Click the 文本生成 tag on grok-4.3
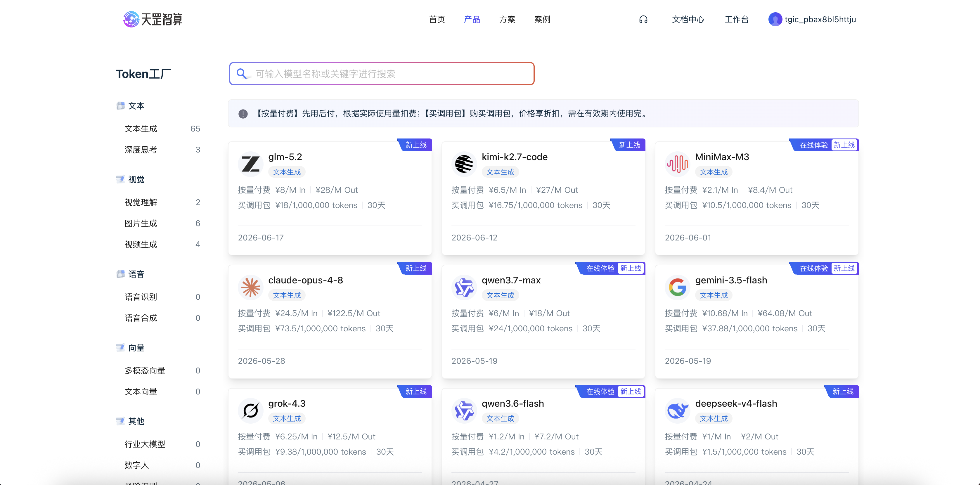Viewport: 980px width, 485px height. pyautogui.click(x=286, y=418)
